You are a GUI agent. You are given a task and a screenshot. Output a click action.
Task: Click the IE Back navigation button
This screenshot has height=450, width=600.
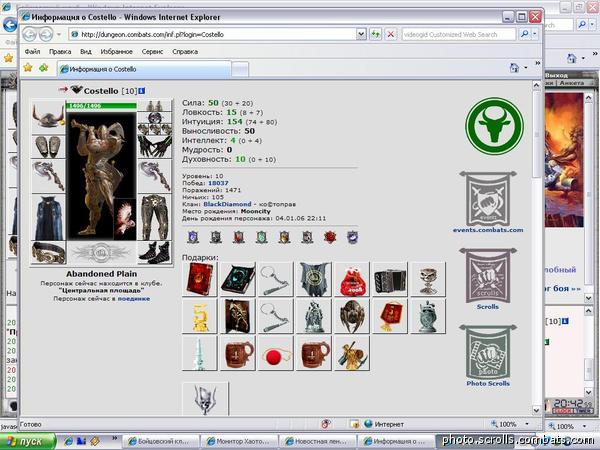tap(30, 34)
